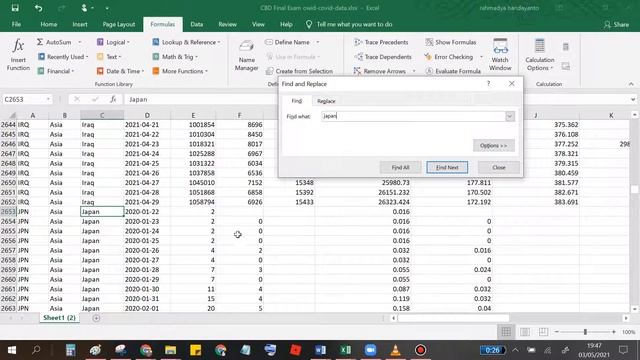The width and height of the screenshot is (640, 360).
Task: Open Calculation Options
Action: [x=540, y=55]
